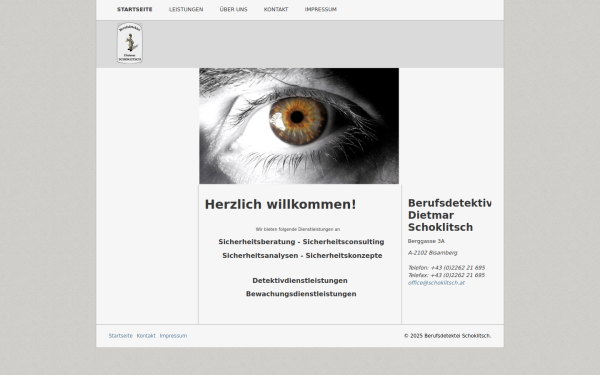Click the A-2102 Bisamberg text
This screenshot has width=600, height=375.
pos(432,253)
